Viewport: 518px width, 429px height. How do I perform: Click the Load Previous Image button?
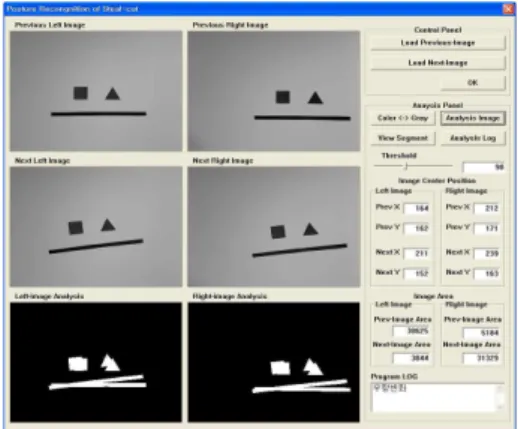(x=438, y=43)
